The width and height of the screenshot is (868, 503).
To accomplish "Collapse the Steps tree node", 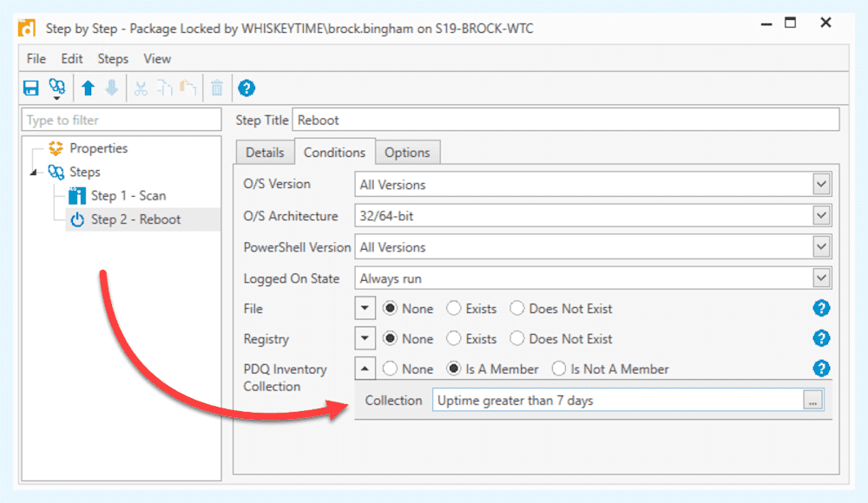I will click(x=35, y=173).
